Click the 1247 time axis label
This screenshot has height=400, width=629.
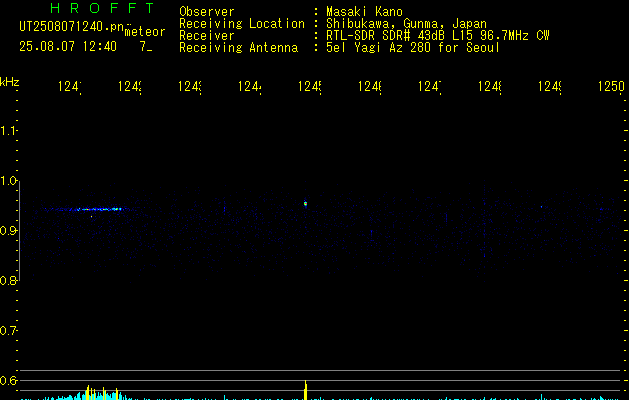pyautogui.click(x=430, y=86)
